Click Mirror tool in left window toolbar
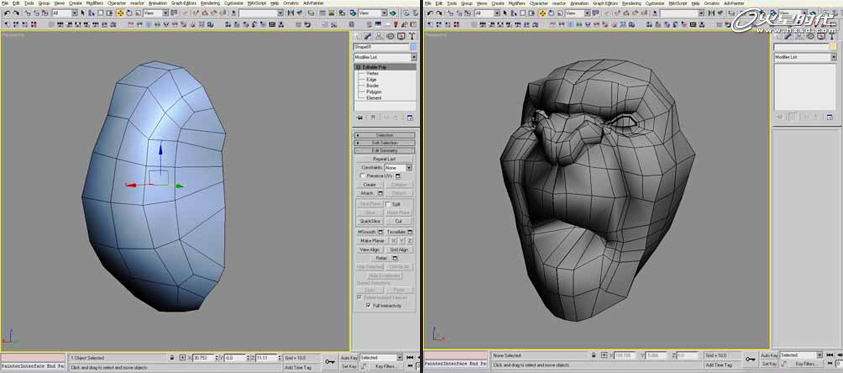Image resolution: width=843 pixels, height=373 pixels. pos(290,12)
